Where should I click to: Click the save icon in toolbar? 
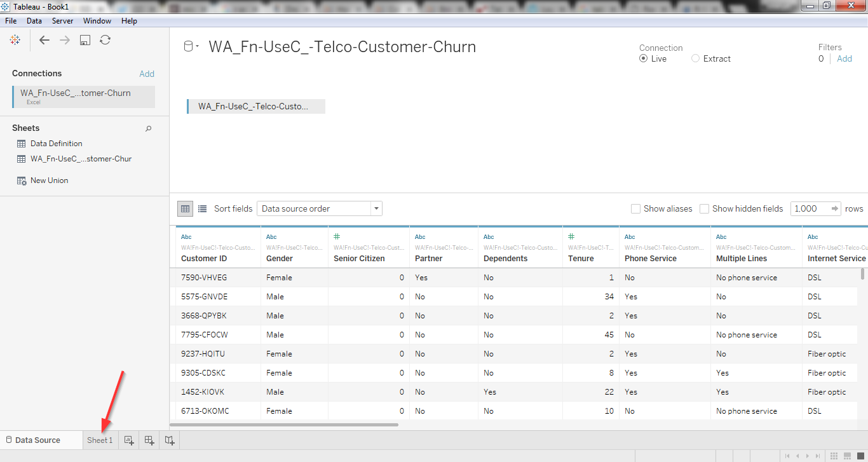85,40
